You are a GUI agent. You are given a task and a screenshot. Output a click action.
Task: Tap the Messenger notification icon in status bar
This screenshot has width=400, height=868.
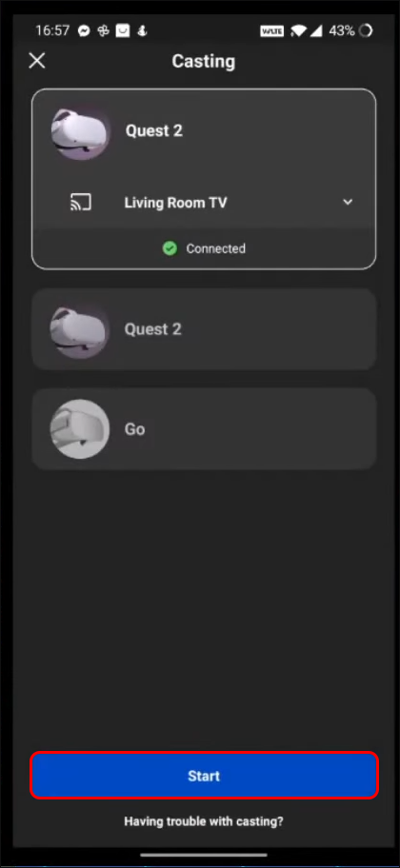(x=84, y=31)
